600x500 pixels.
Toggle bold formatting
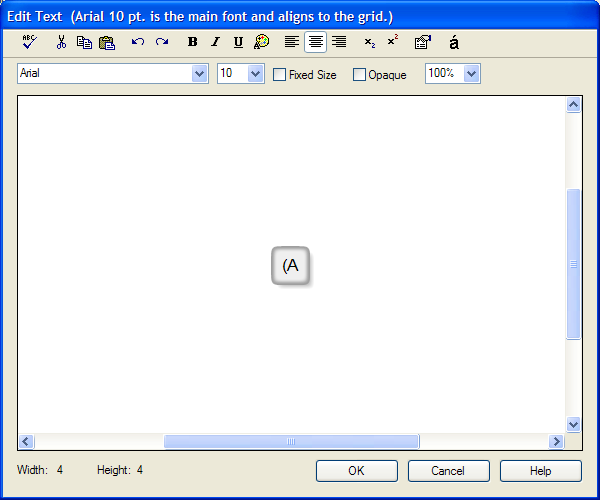tap(192, 42)
